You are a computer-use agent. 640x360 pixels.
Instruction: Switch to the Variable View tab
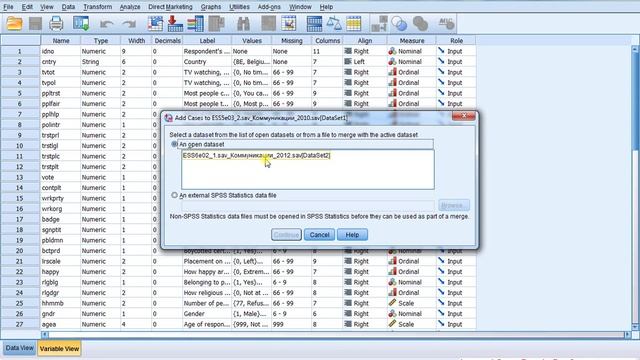59,349
